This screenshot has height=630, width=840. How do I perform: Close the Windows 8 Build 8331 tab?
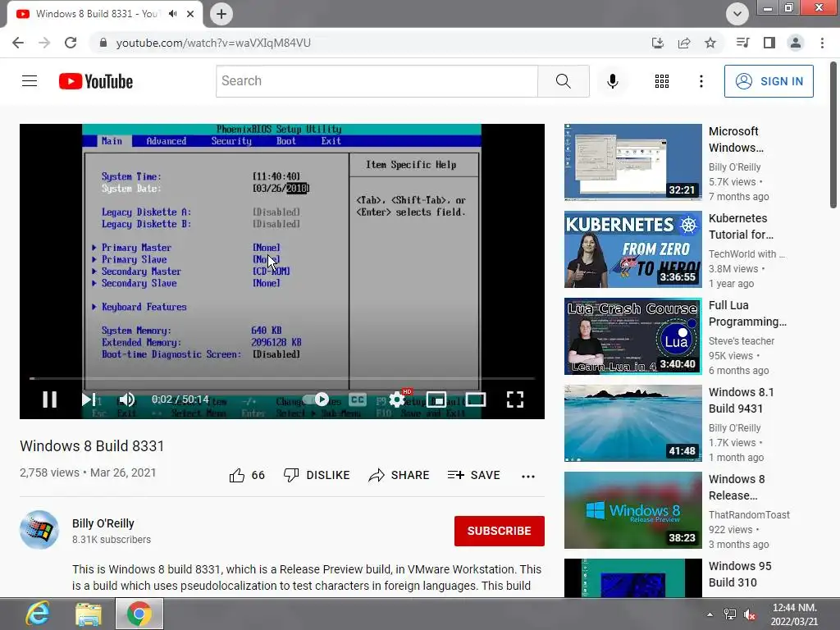(x=190, y=14)
